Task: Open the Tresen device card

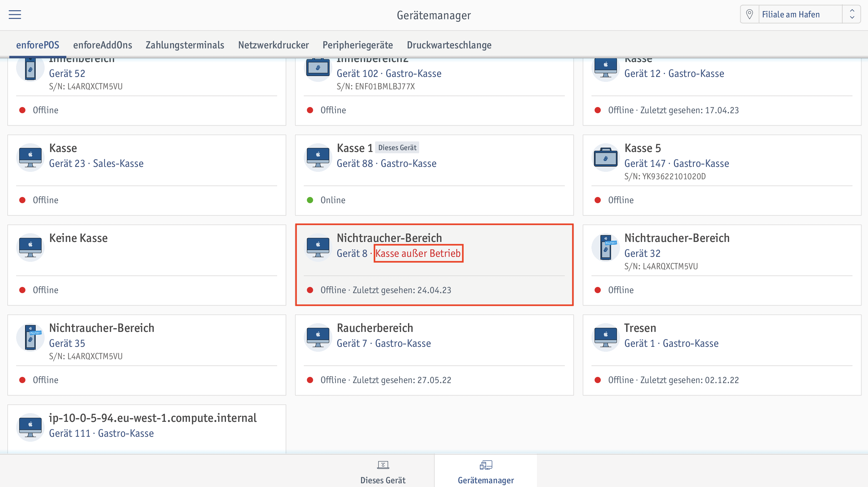Action: click(x=722, y=355)
